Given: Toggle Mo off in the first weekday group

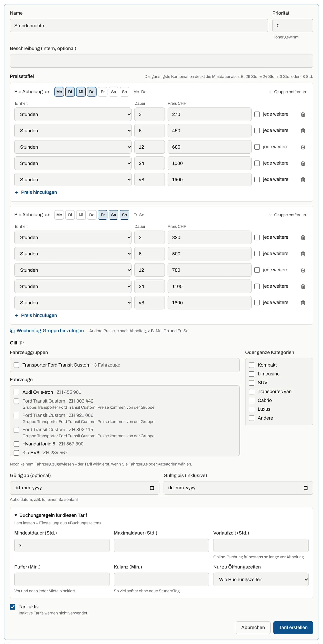Looking at the screenshot, I should coord(59,92).
